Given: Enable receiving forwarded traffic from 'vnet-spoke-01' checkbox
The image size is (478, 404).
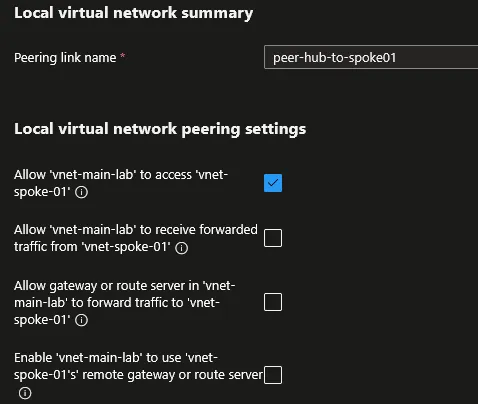Looking at the screenshot, I should point(273,238).
